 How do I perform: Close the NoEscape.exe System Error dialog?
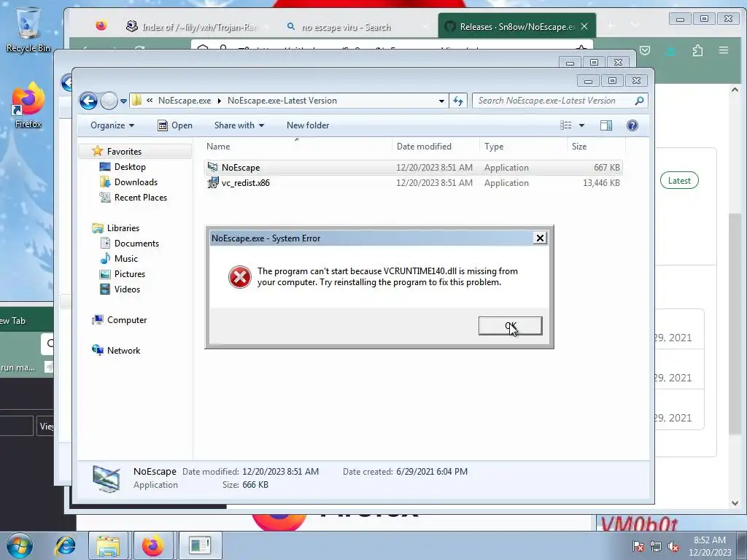[x=540, y=238]
